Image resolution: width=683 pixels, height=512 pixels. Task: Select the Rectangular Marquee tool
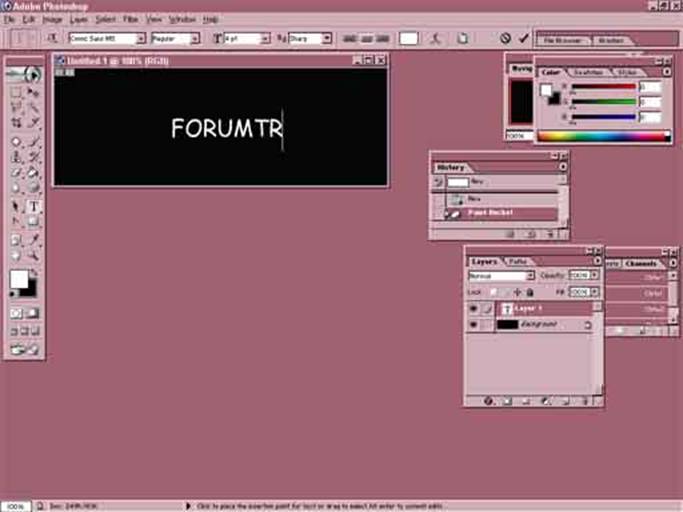[x=16, y=92]
